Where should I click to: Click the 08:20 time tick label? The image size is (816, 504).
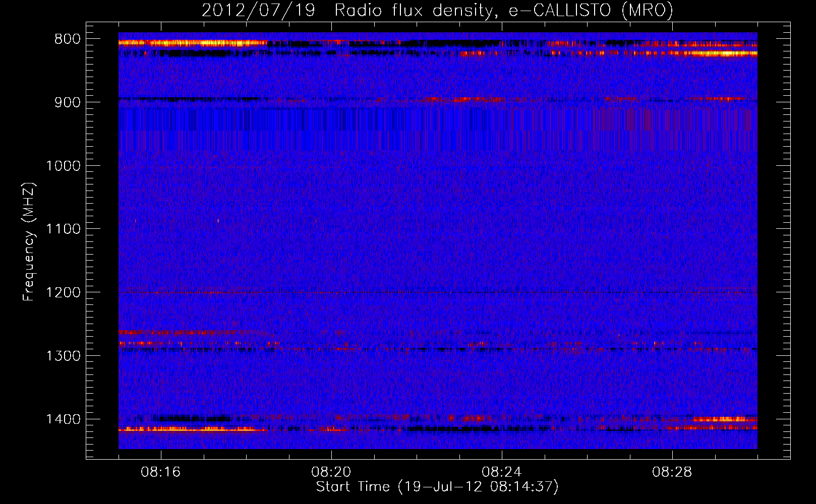[331, 472]
